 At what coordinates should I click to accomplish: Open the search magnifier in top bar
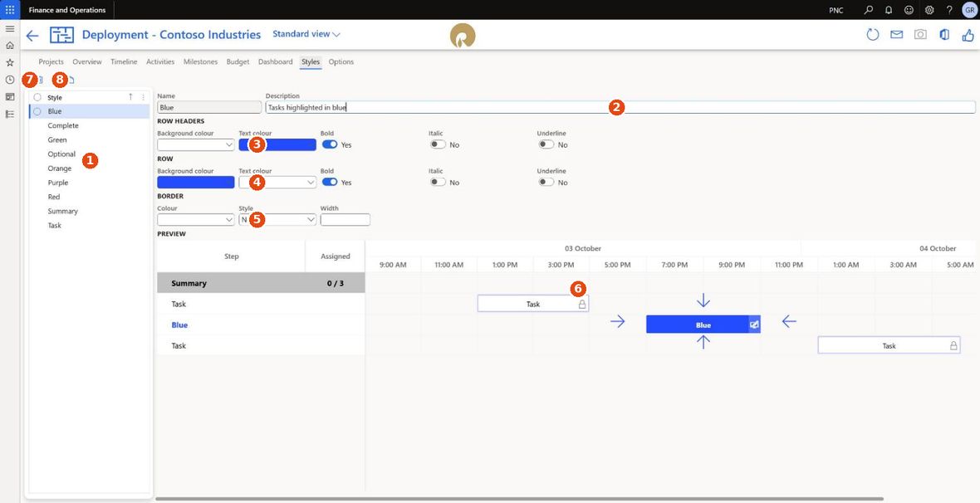(x=868, y=10)
